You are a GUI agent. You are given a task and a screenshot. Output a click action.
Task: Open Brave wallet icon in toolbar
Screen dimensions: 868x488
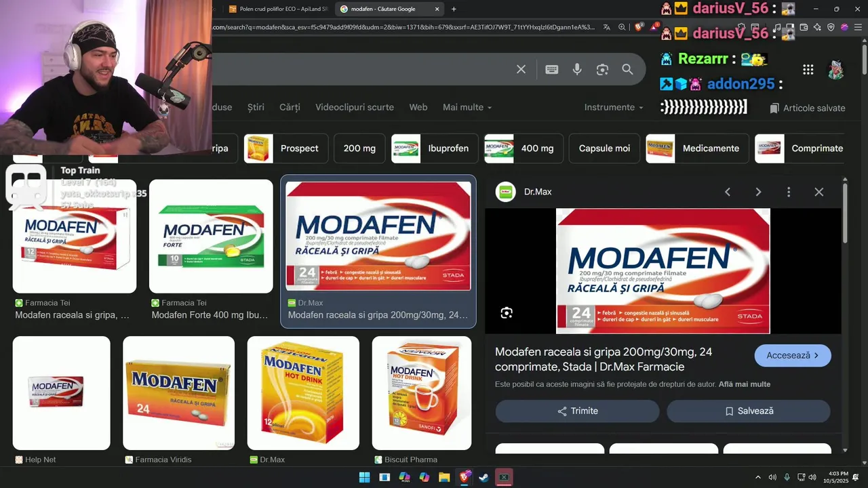point(804,27)
